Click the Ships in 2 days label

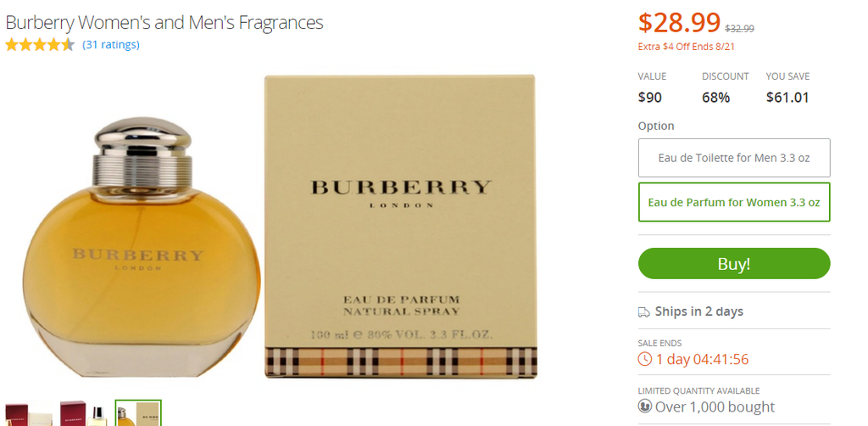coord(699,311)
